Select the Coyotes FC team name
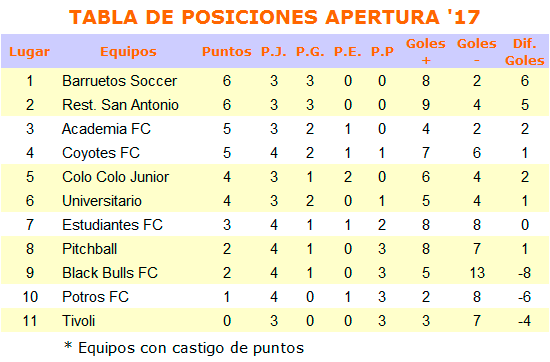Image resolution: width=550 pixels, height=362 pixels. coord(101,153)
